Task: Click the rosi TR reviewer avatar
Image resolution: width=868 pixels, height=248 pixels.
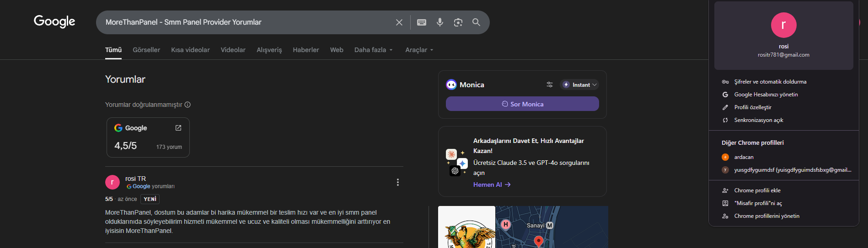Action: [113, 182]
